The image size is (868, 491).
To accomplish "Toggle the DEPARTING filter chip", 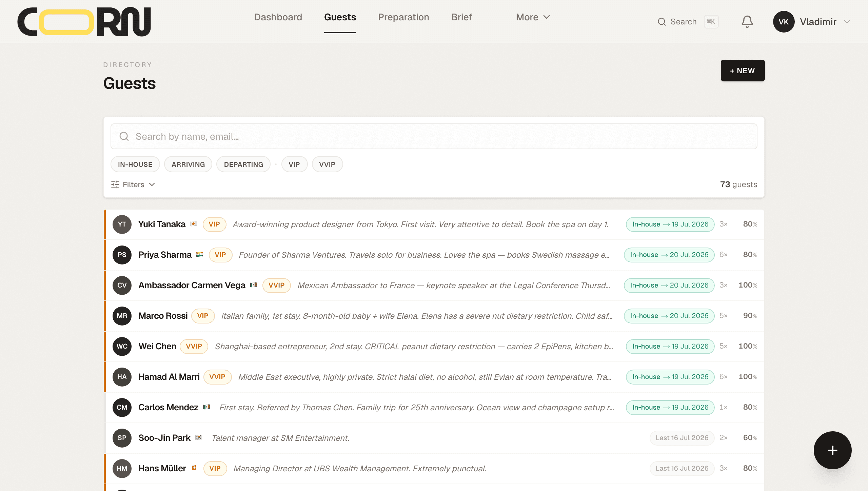I will point(243,164).
